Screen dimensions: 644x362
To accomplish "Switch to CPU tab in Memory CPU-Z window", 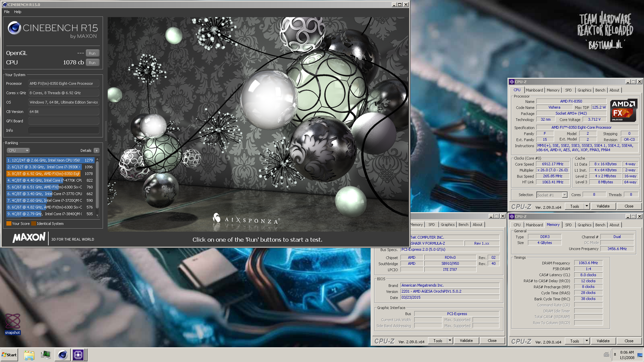I will 517,225.
